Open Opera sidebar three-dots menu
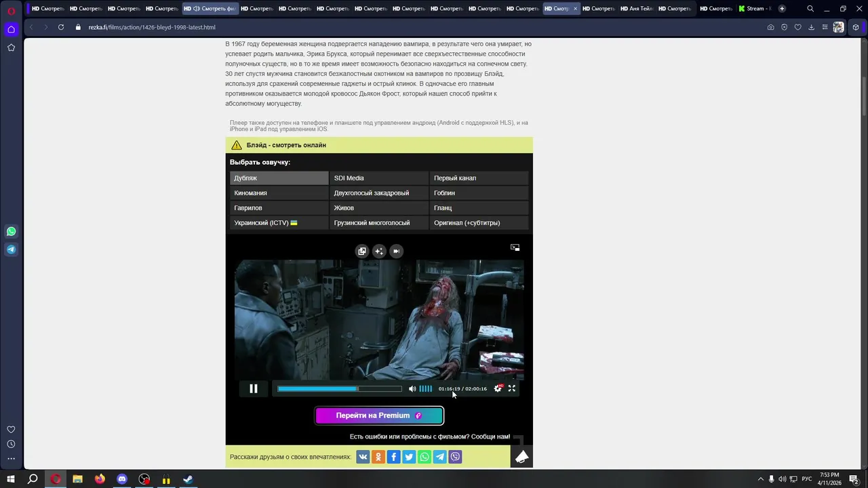Image resolution: width=868 pixels, height=488 pixels. click(11, 459)
